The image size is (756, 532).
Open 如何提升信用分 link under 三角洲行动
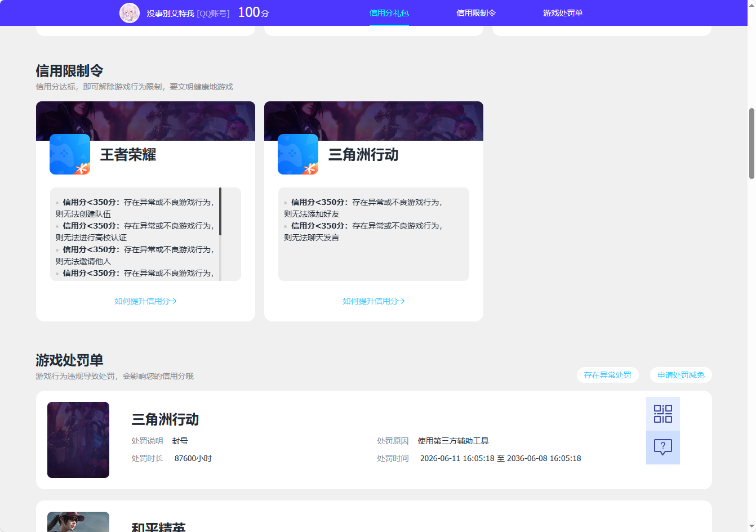(x=373, y=301)
